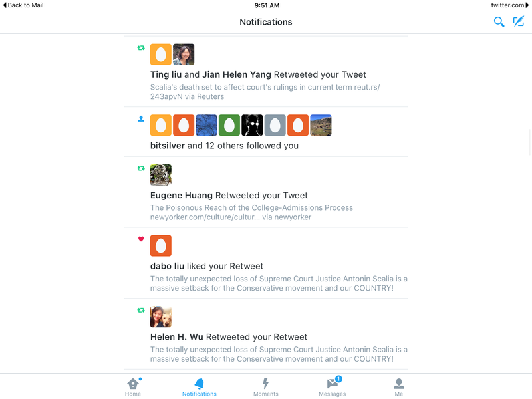The height and width of the screenshot is (399, 532).
Task: Open Helen H. Wu's avatar with dog
Action: (x=161, y=317)
